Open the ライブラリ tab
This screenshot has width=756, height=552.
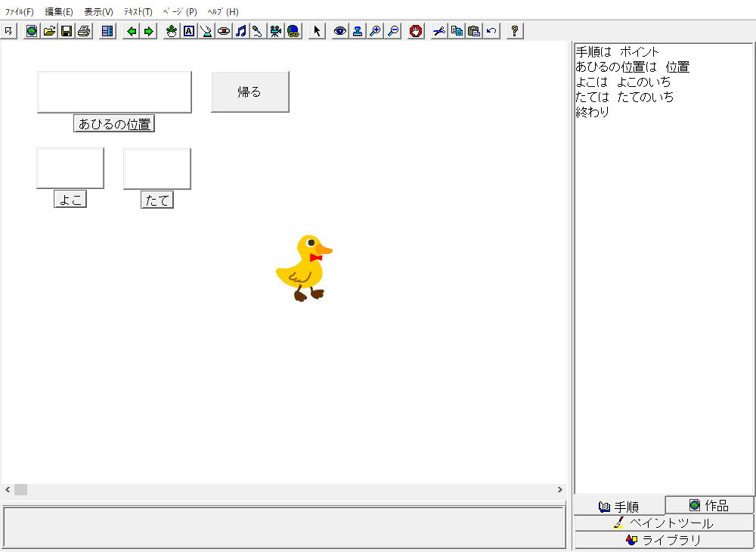tap(664, 539)
